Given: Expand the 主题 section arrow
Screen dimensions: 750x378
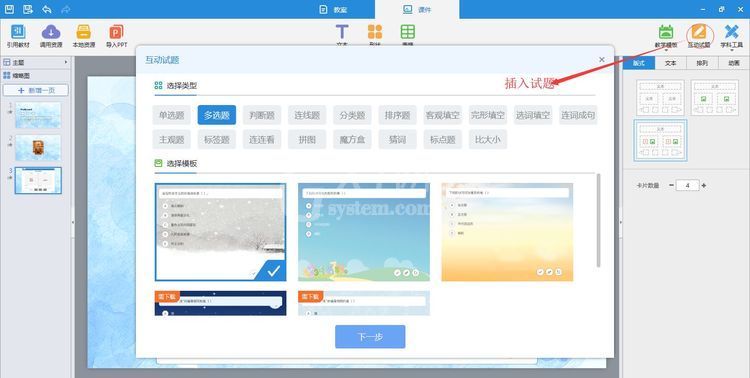Looking at the screenshot, I should [x=66, y=62].
